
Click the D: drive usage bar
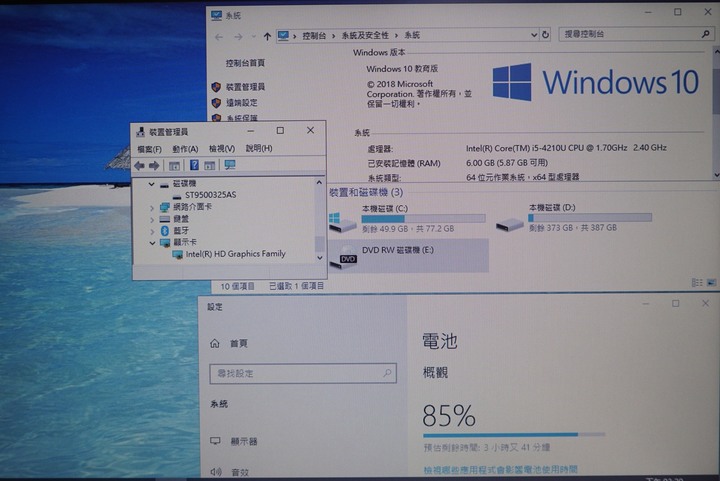[x=590, y=218]
